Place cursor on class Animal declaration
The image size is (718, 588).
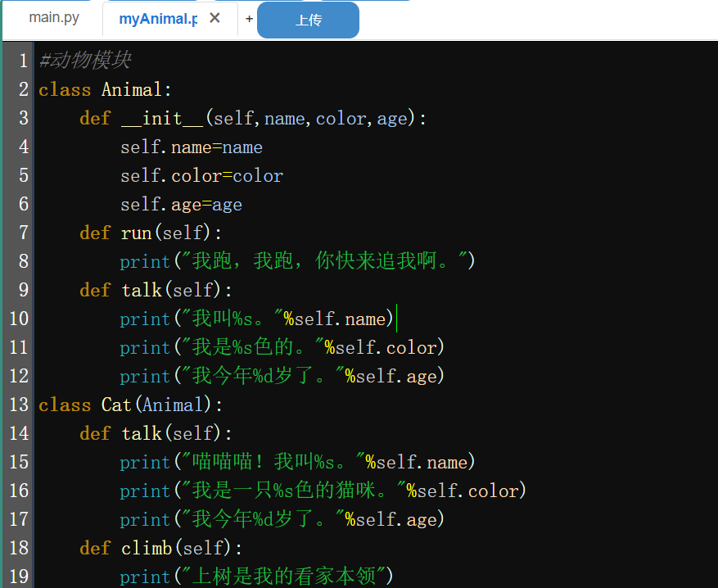[x=105, y=89]
